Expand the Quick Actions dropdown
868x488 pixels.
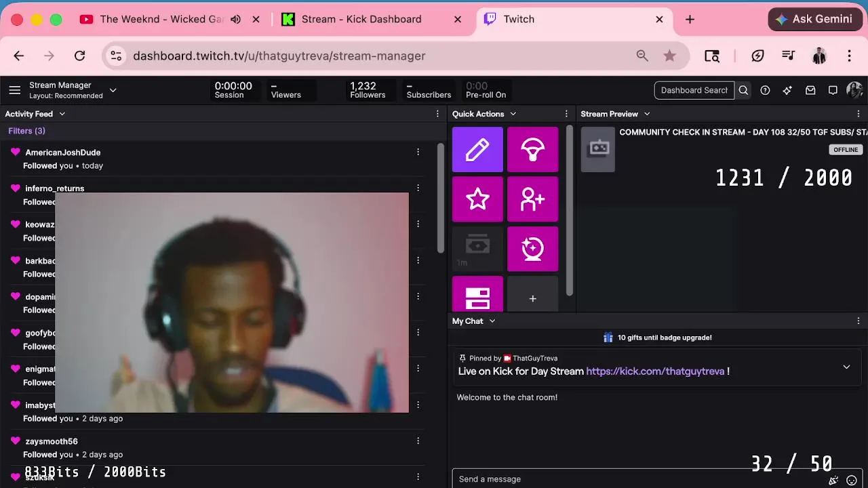point(513,114)
